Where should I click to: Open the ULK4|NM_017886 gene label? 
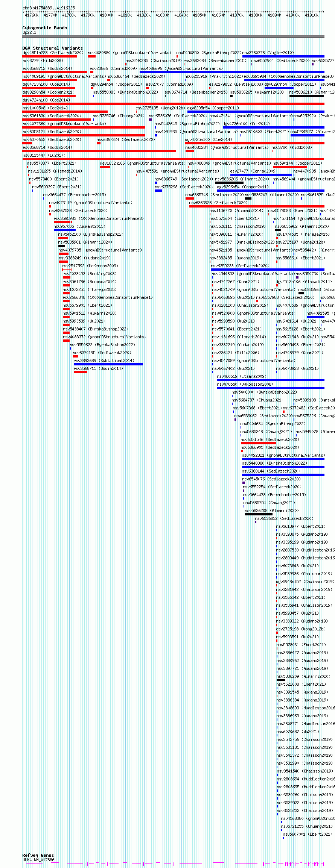coord(38,860)
